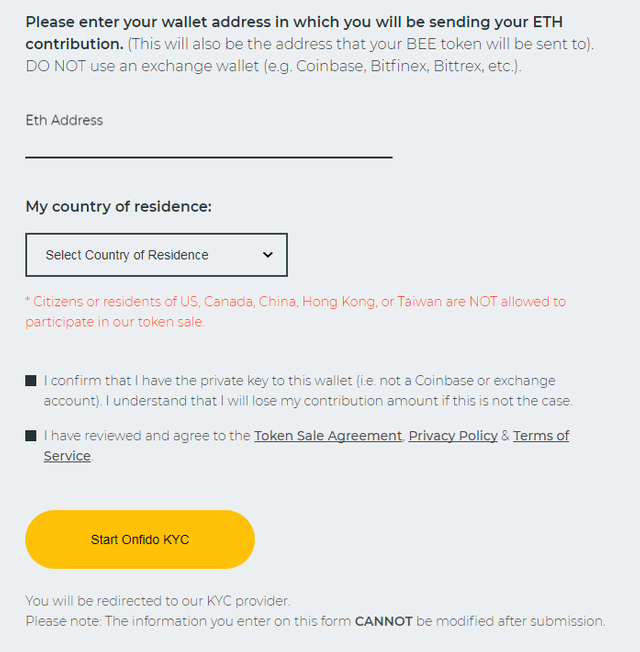Click 'You will be redirected to our KYC provider' text

(158, 601)
